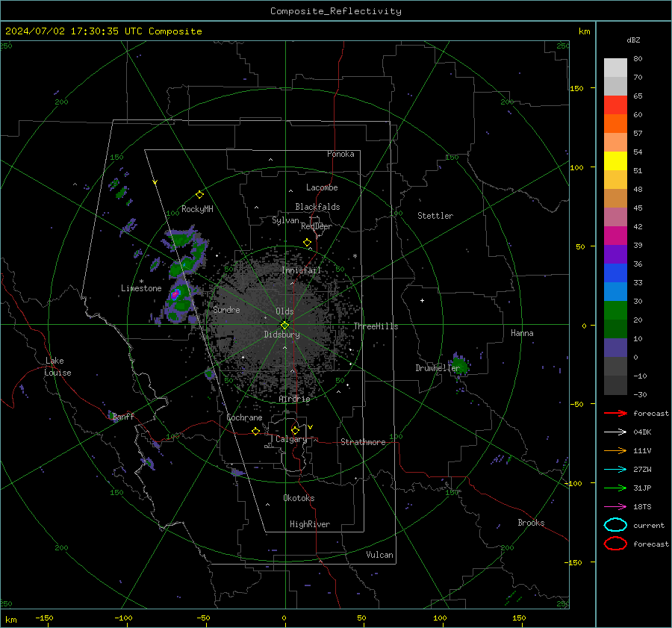
Task: Click the Strathmore city label
Action: click(363, 442)
